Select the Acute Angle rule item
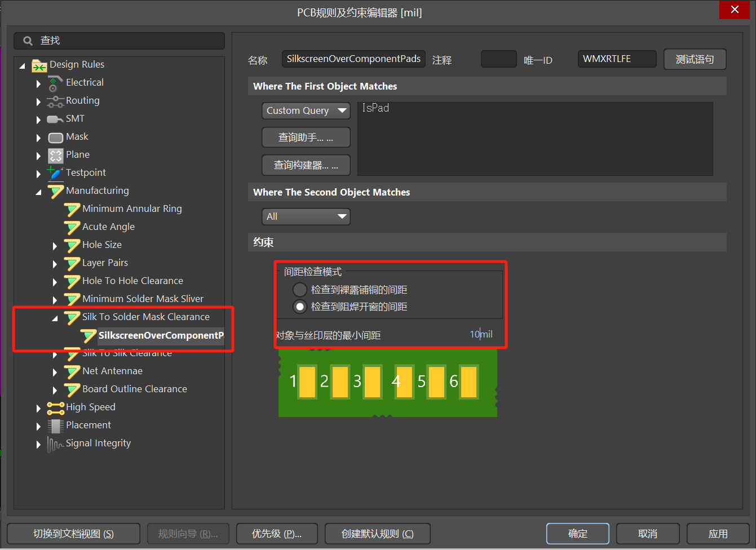This screenshot has height=550, width=756. [108, 227]
